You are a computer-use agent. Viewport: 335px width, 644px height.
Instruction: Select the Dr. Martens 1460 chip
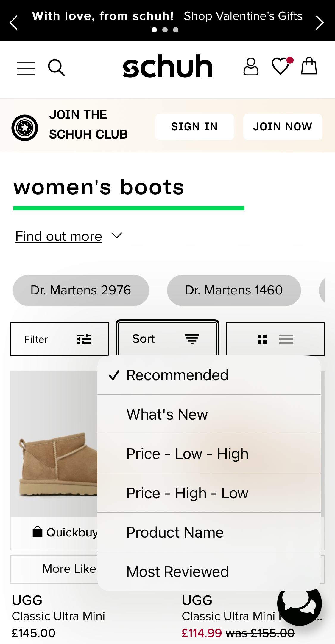234,290
